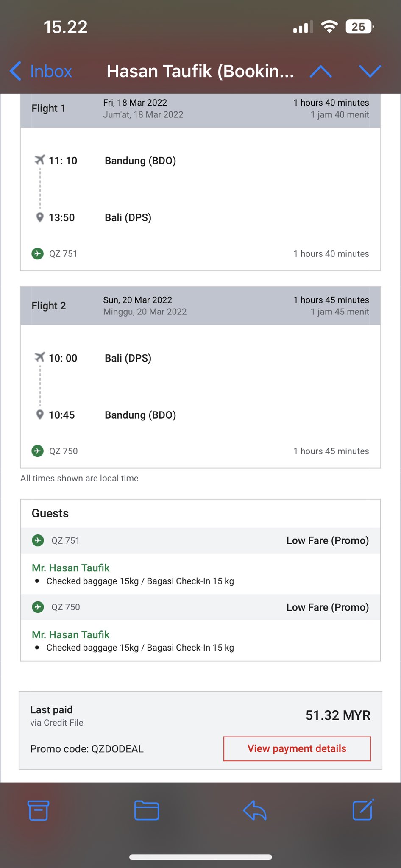
Task: Tap the compose new message icon
Action: pyautogui.click(x=363, y=810)
